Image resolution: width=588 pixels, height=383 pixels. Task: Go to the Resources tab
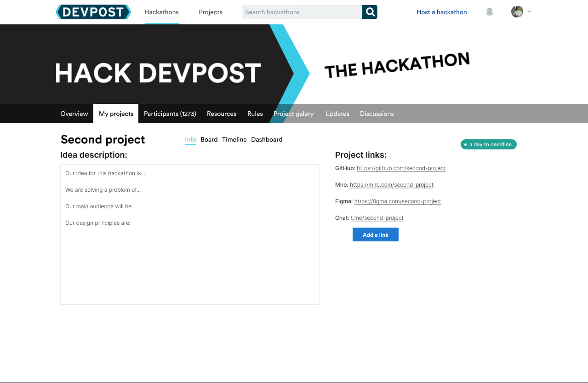[222, 114]
